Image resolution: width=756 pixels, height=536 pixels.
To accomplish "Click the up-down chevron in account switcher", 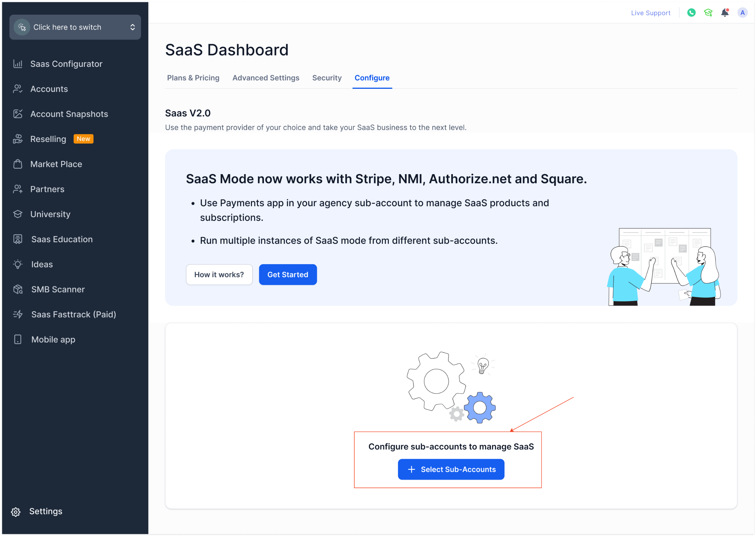I will (132, 27).
